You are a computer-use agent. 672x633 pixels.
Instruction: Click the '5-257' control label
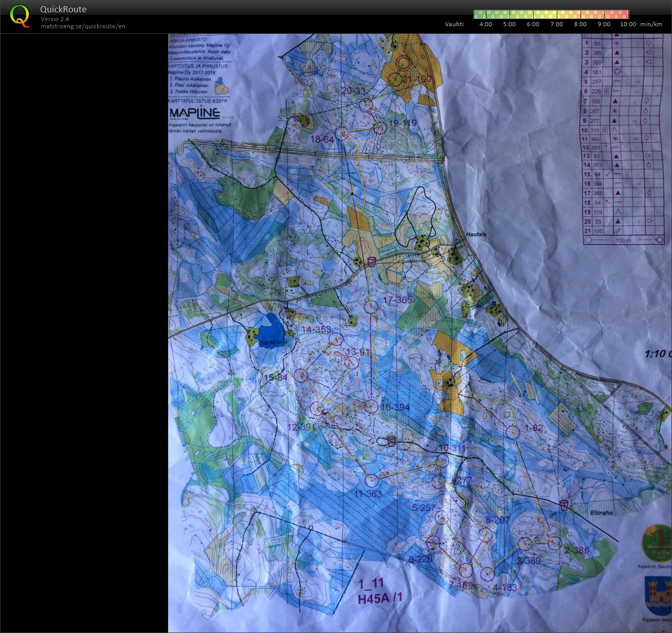(x=424, y=508)
